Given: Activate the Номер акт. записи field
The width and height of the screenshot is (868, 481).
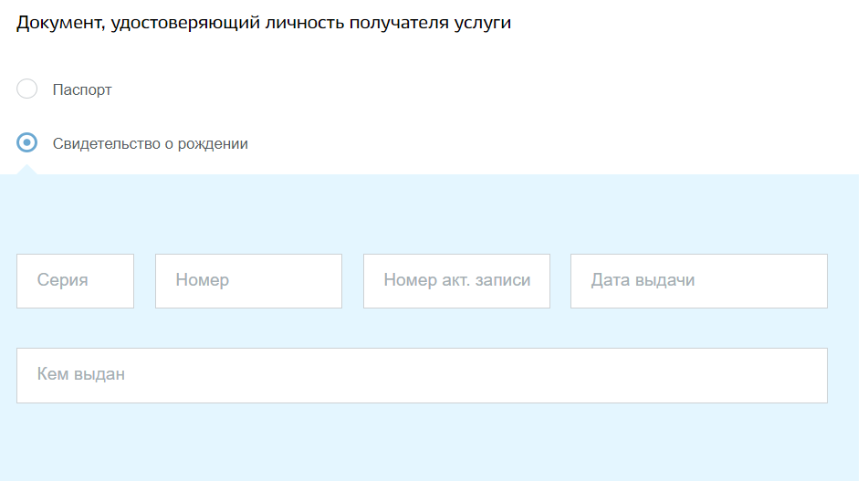Looking at the screenshot, I should click(x=456, y=281).
